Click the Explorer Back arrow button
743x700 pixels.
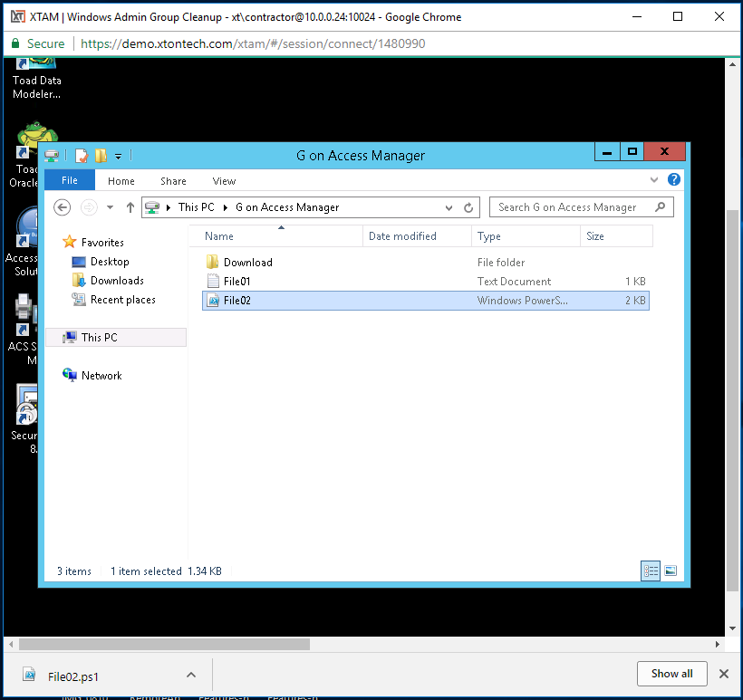tap(63, 207)
